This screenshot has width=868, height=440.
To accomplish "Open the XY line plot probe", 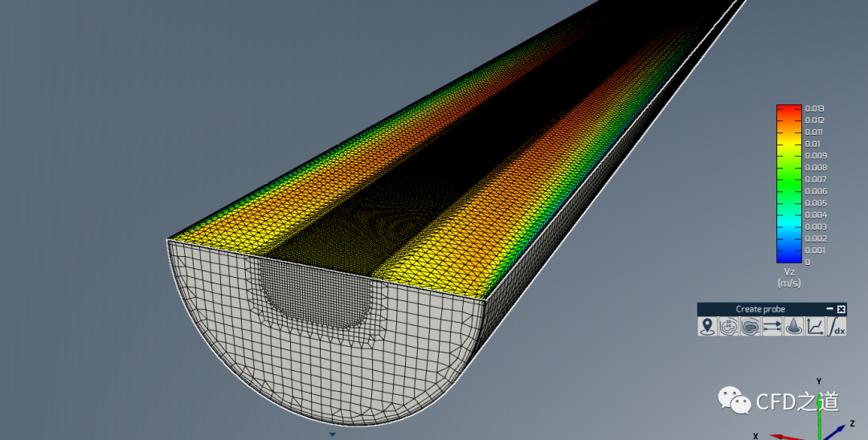I will click(815, 327).
